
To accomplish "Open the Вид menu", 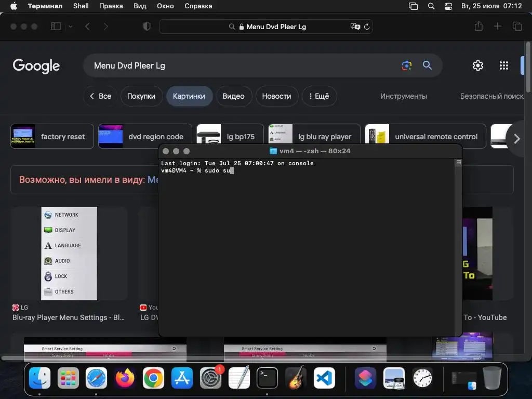I will pyautogui.click(x=140, y=6).
